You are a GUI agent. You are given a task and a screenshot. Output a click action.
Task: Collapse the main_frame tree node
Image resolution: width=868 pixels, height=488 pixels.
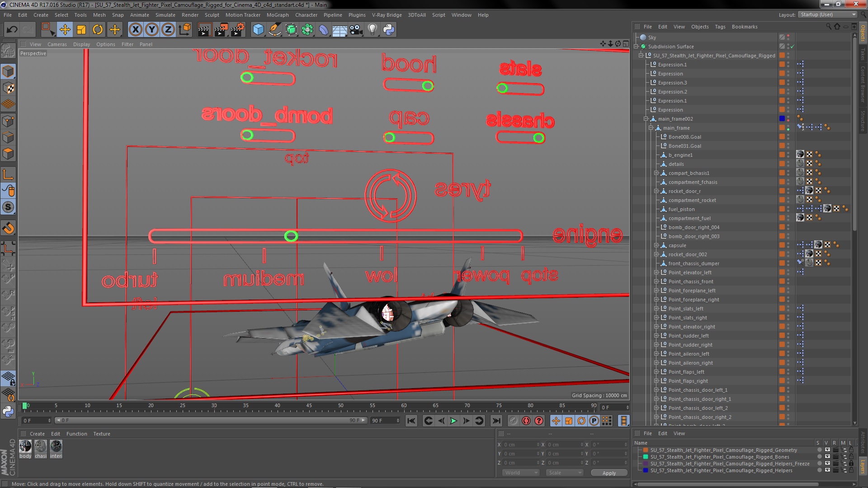click(651, 128)
